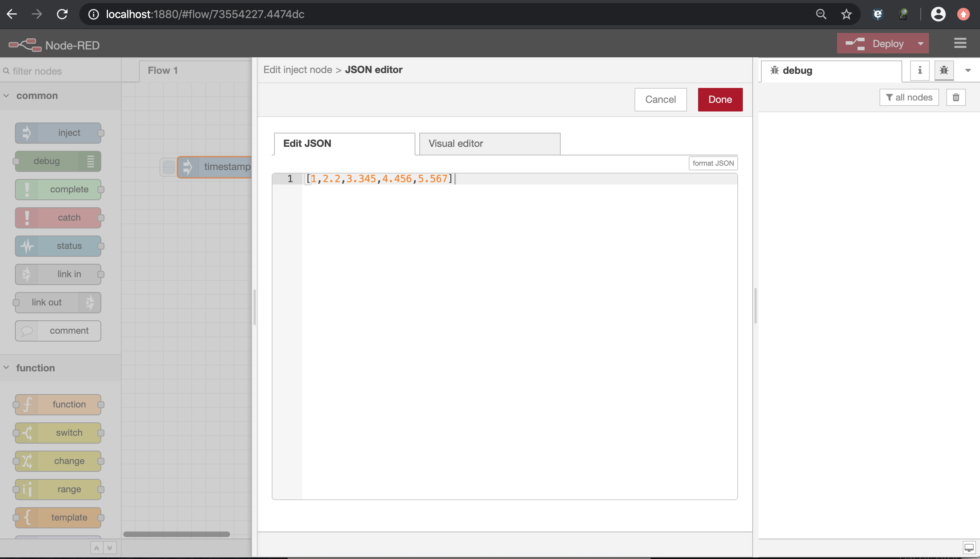Open the Deploy dropdown arrow
The height and width of the screenshot is (559, 980).
[x=921, y=43]
